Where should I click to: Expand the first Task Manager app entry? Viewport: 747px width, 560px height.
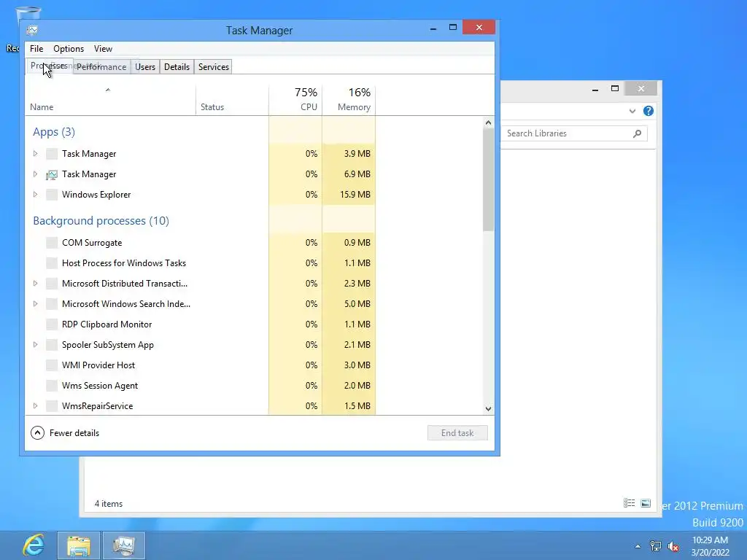coord(35,154)
